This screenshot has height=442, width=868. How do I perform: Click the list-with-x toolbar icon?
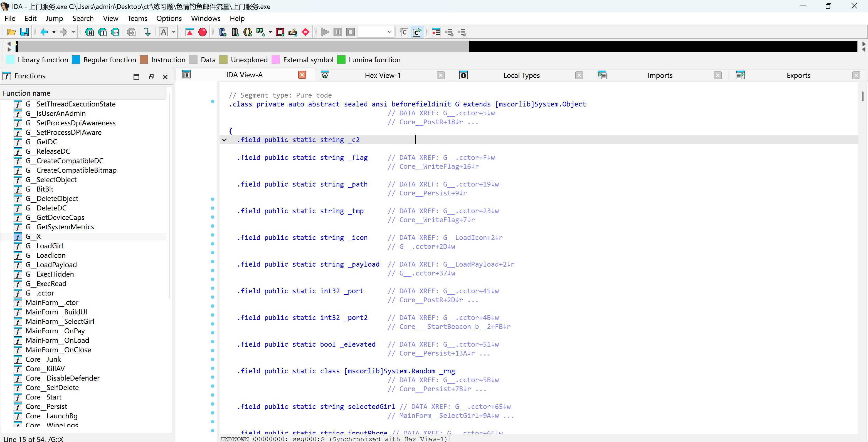[462, 32]
